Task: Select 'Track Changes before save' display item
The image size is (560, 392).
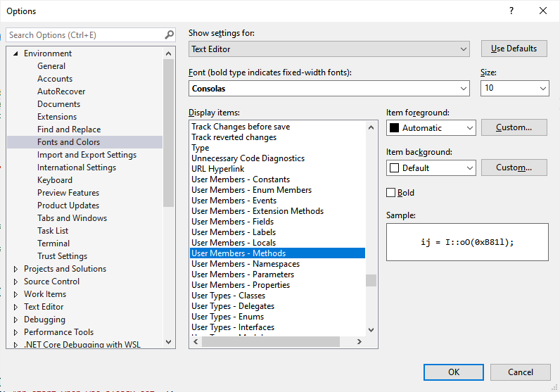Action: [277, 127]
